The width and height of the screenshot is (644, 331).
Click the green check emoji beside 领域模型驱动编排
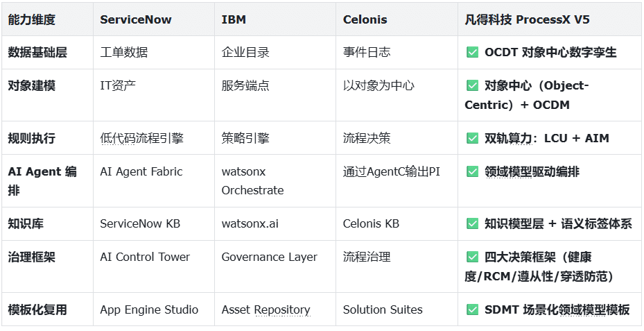[x=472, y=171]
